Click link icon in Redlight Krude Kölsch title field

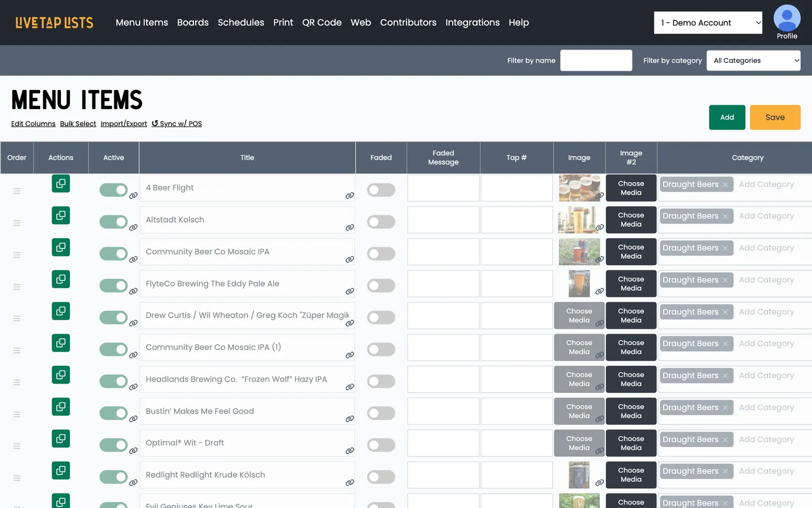350,483
